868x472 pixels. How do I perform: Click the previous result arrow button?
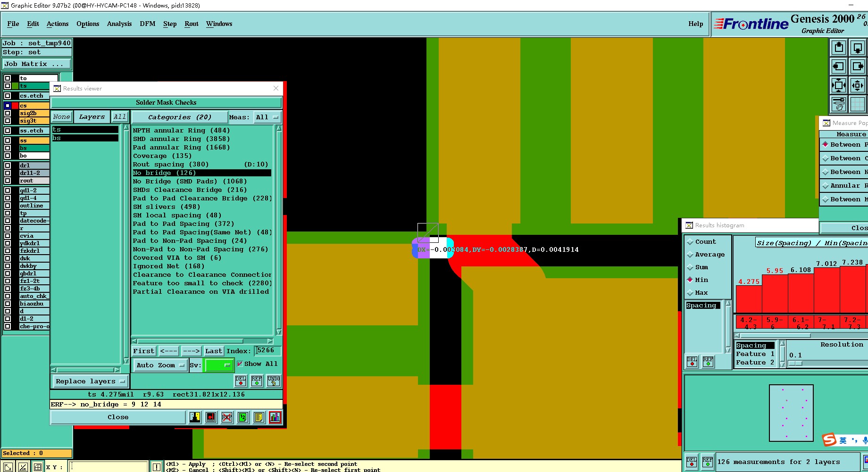[x=168, y=351]
